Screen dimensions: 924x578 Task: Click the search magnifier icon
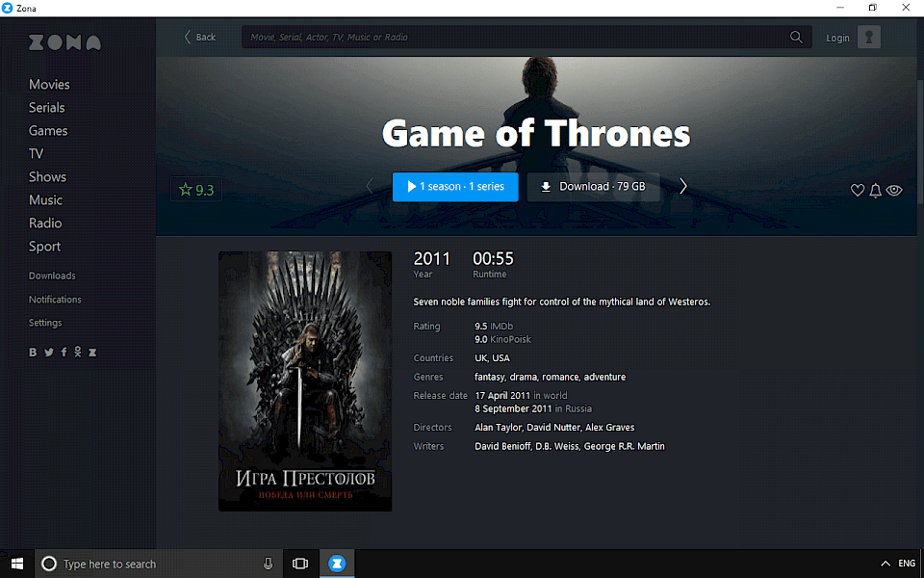pyautogui.click(x=796, y=38)
